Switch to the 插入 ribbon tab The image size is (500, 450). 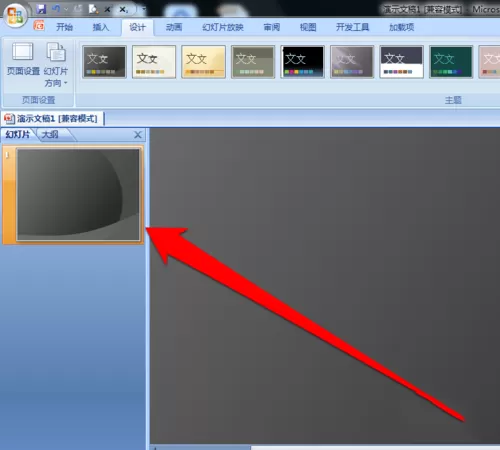point(101,27)
